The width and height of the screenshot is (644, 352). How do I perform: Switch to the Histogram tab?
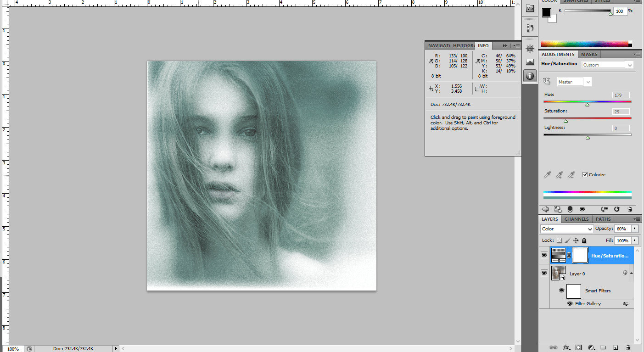click(463, 45)
